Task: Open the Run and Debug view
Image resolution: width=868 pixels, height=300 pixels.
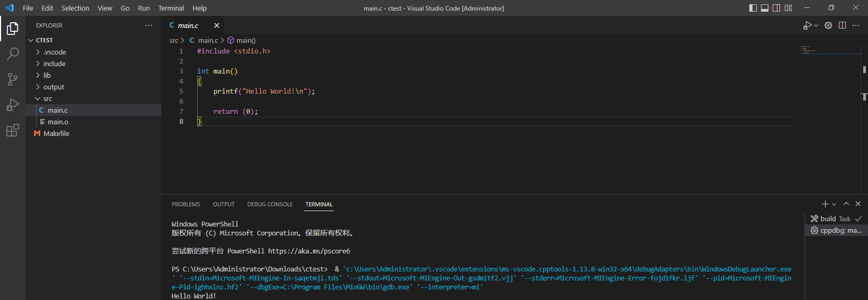Action: [13, 104]
